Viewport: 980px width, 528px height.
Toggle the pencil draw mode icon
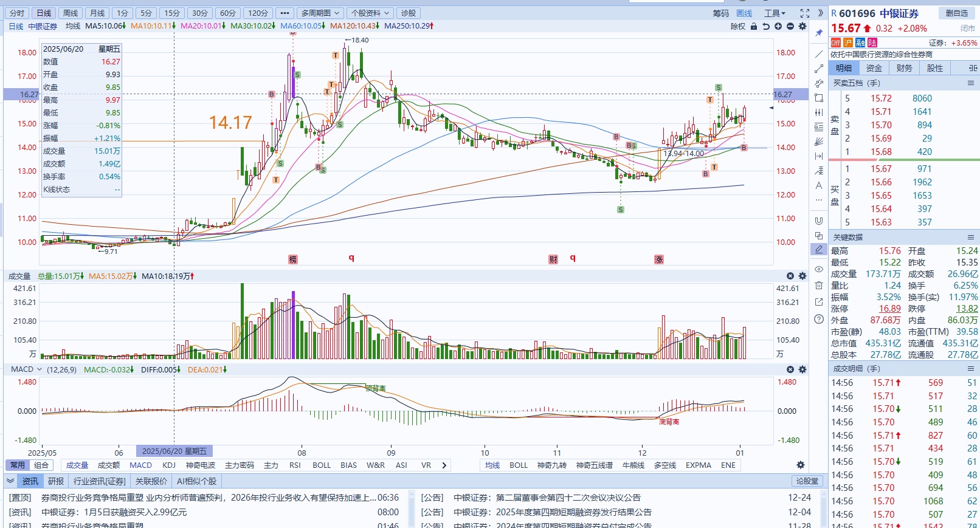[x=819, y=250]
